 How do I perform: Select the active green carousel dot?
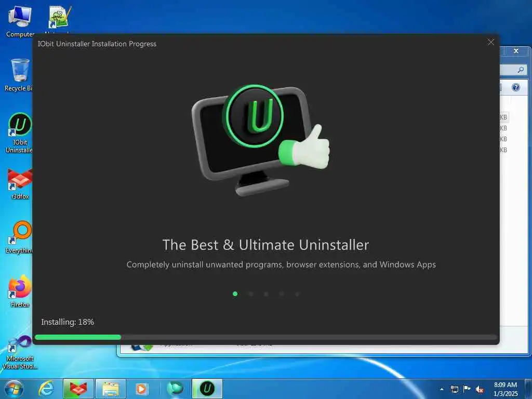235,294
